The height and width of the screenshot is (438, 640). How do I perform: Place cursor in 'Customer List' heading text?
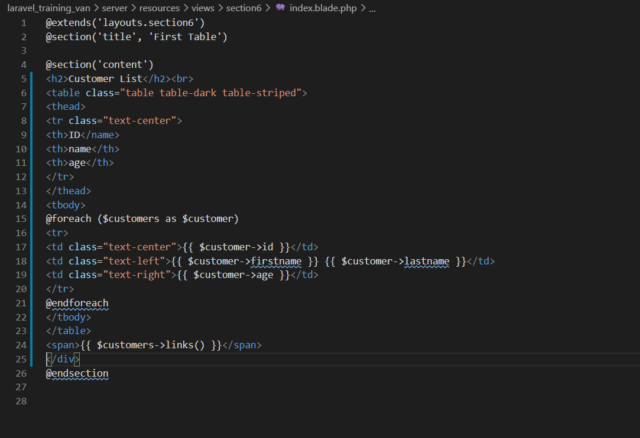[105, 78]
